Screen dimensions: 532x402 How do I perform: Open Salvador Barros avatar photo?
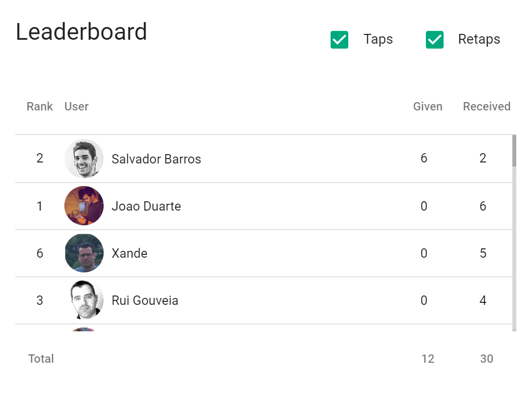(x=84, y=158)
